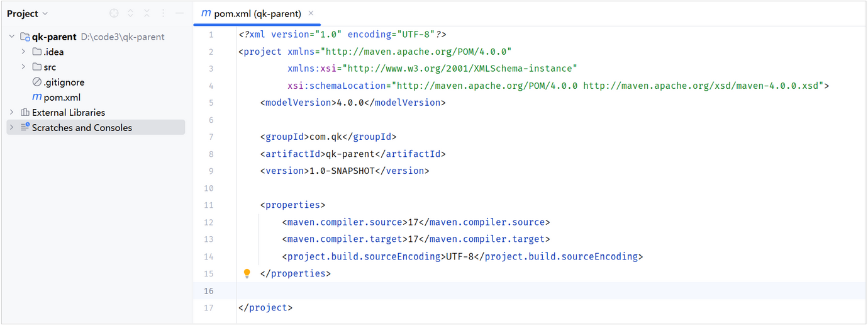Select pom.xml in the project tree
Viewport: 868px width, 325px height.
coord(62,98)
